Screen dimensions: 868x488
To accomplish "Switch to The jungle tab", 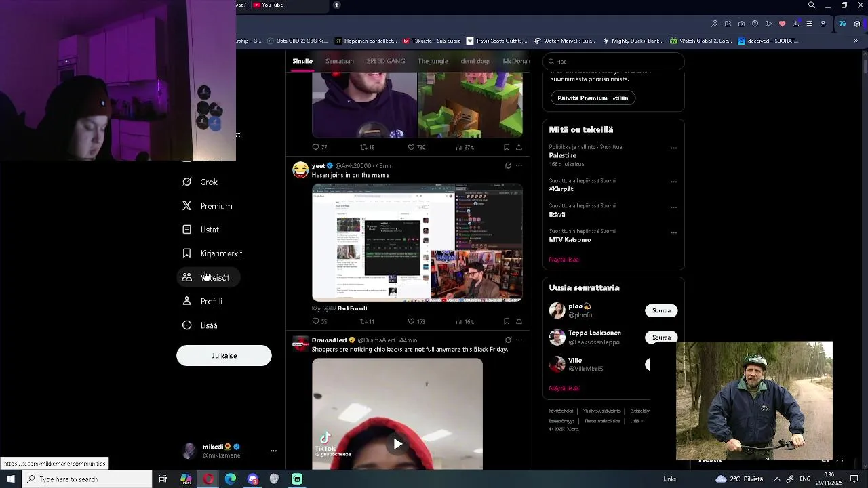I will tap(433, 61).
